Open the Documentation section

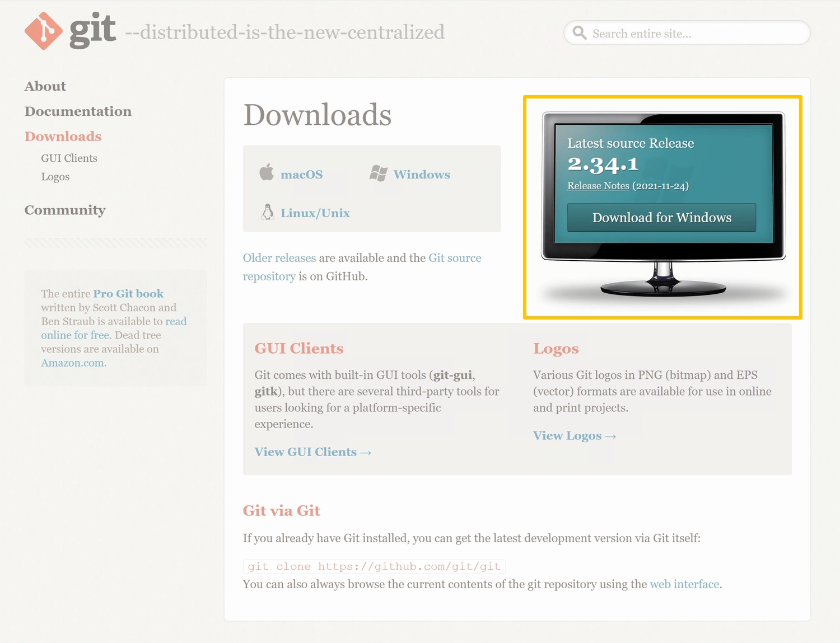(78, 111)
